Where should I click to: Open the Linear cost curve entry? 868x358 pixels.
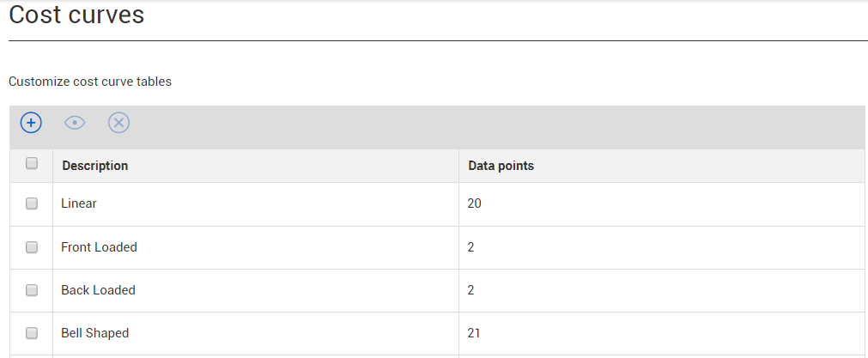tap(79, 204)
